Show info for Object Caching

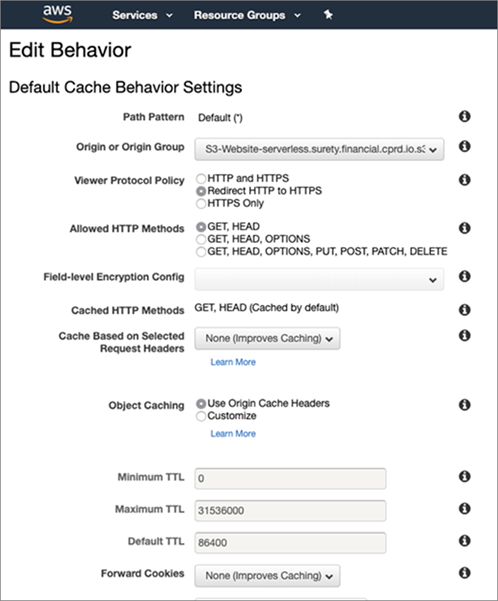point(464,405)
